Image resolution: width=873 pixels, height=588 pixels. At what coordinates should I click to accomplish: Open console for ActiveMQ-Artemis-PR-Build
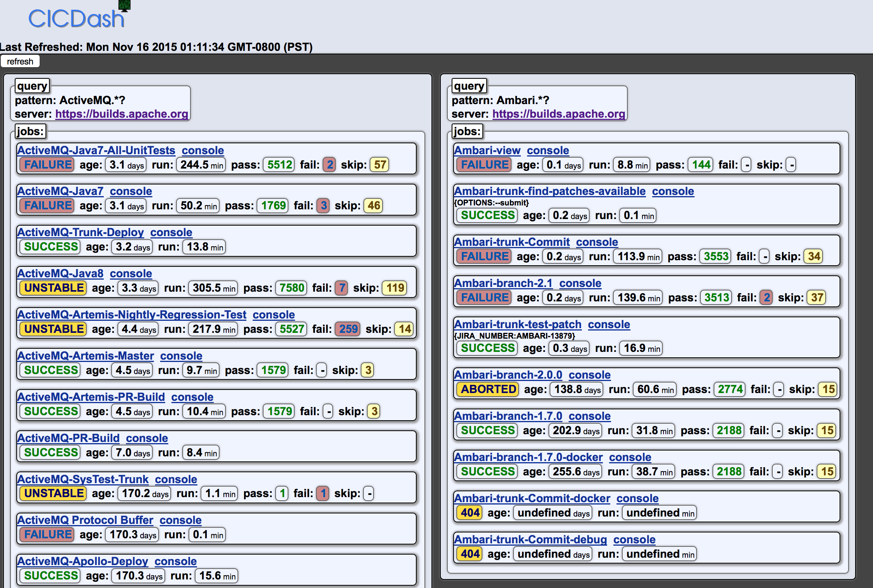pos(192,397)
